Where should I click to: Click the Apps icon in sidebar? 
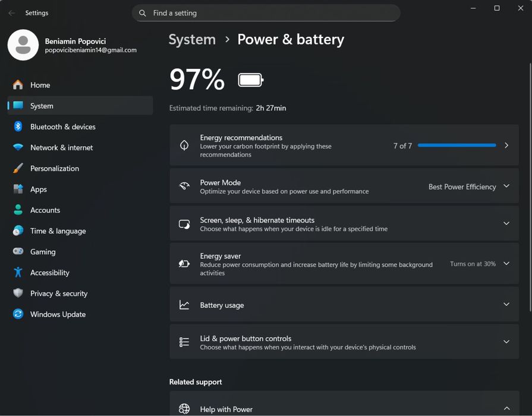tap(18, 188)
